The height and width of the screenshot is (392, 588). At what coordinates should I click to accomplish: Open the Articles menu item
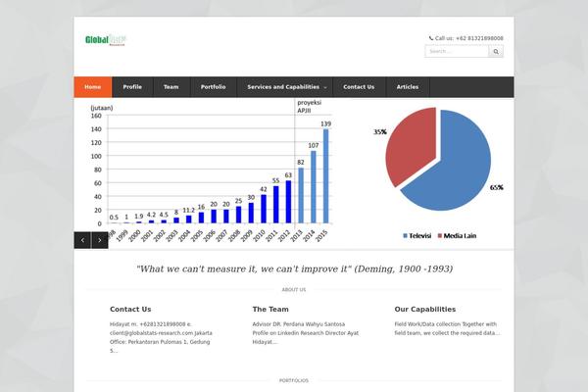coord(408,87)
